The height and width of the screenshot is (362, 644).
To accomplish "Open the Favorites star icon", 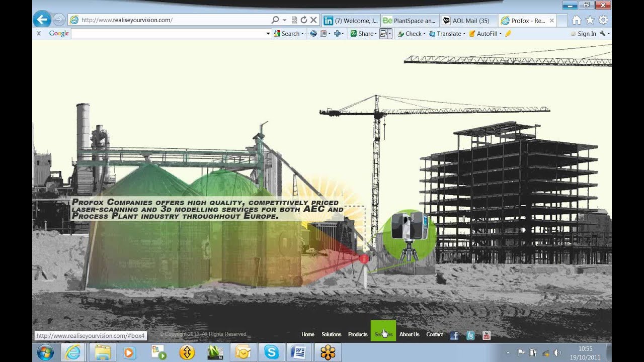I will coord(590,20).
